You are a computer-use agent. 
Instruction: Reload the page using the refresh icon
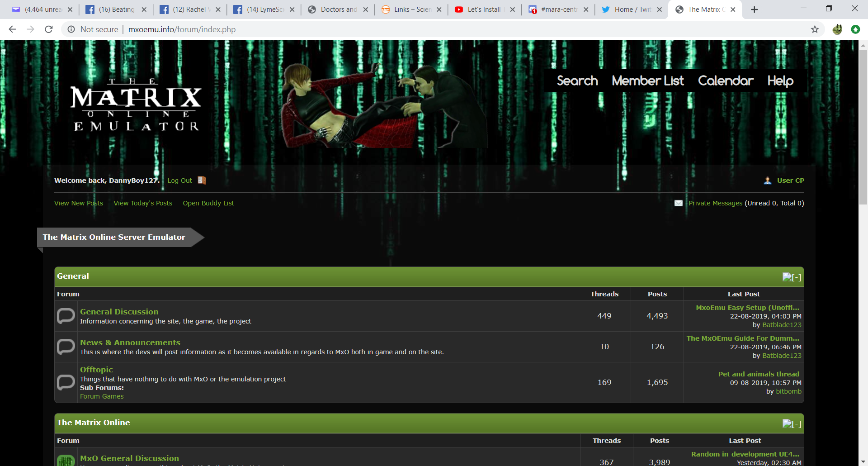[x=49, y=29]
